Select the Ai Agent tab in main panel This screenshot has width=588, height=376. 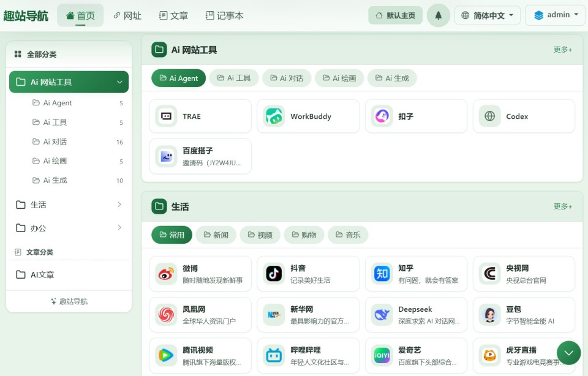(x=178, y=78)
